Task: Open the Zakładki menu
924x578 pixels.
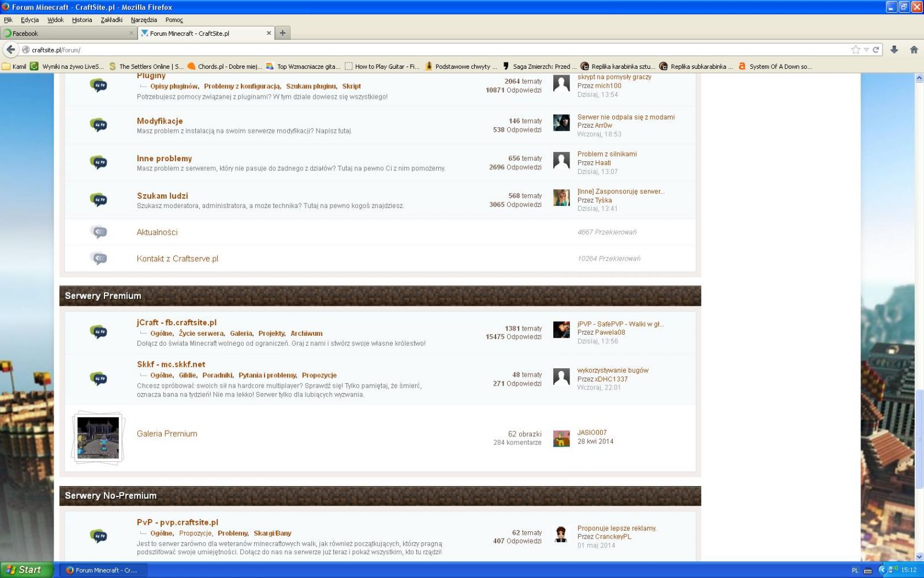Action: click(111, 20)
